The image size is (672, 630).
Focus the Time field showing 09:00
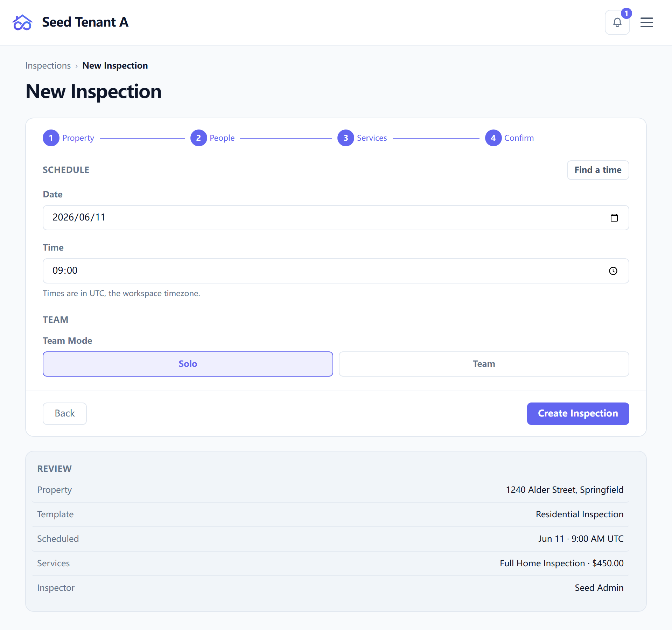pyautogui.click(x=336, y=271)
